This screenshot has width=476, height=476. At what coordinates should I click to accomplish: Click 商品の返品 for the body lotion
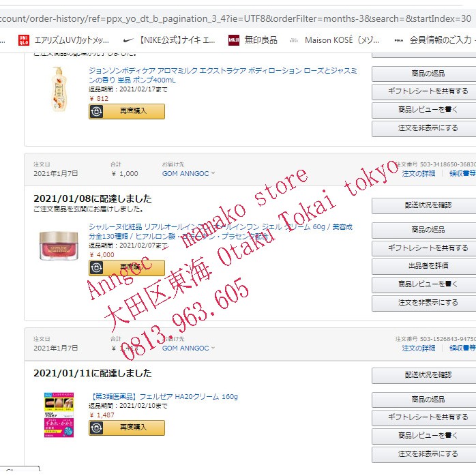point(428,74)
